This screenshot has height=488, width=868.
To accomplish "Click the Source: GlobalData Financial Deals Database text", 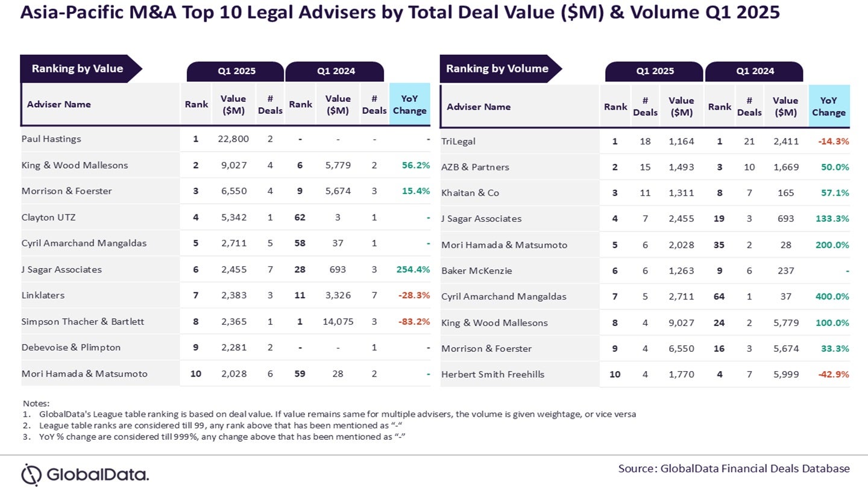I will pyautogui.click(x=734, y=468).
